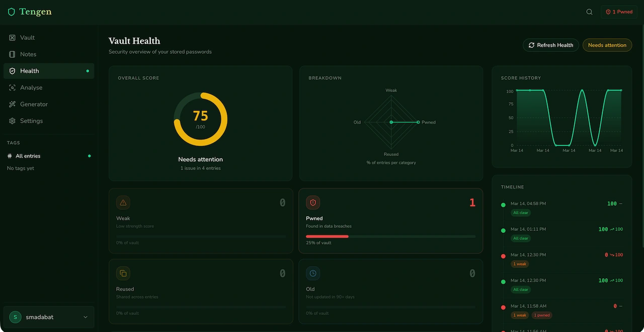644x332 pixels.
Task: Open the password Generator page
Action: pyautogui.click(x=49, y=104)
